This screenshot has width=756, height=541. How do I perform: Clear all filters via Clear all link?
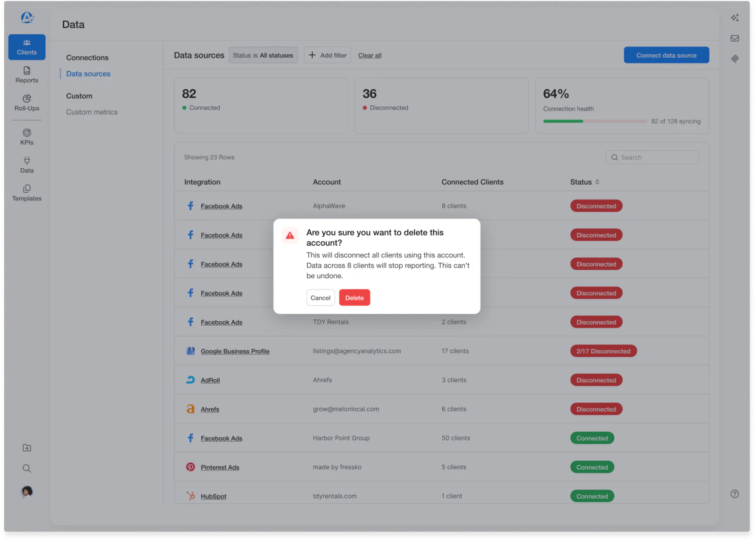click(x=370, y=55)
